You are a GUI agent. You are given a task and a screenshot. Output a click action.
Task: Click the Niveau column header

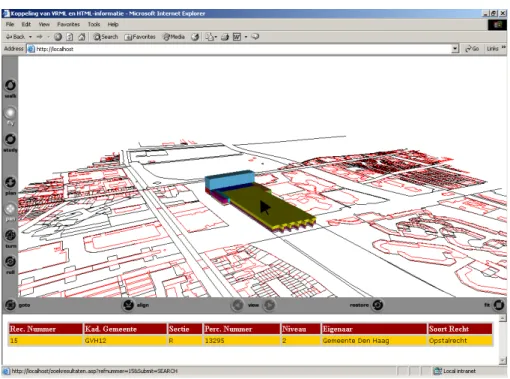(301, 329)
